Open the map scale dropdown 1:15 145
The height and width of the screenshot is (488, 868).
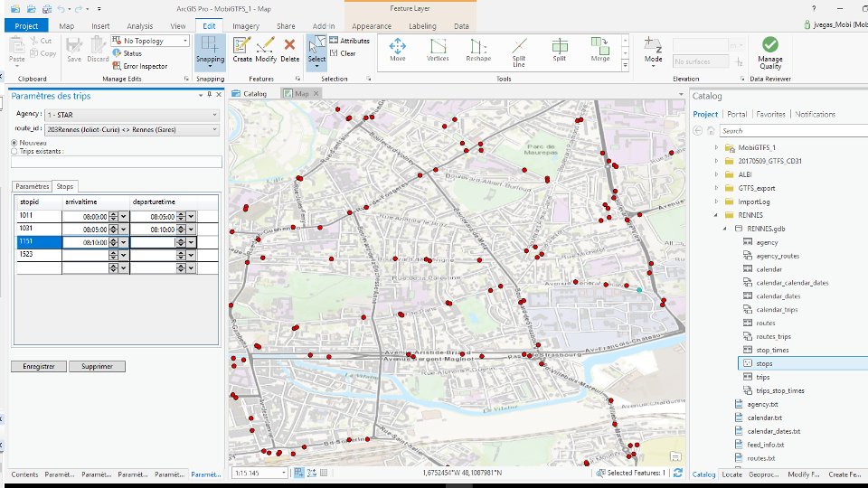(x=284, y=473)
